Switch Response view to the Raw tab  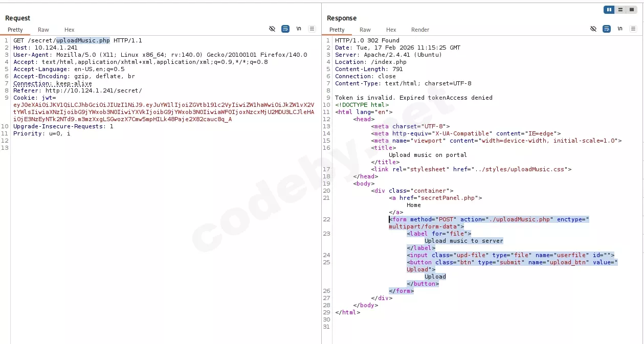coord(365,30)
